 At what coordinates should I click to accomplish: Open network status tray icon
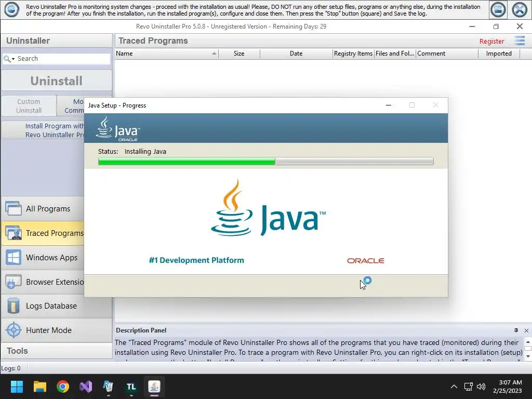[469, 387]
